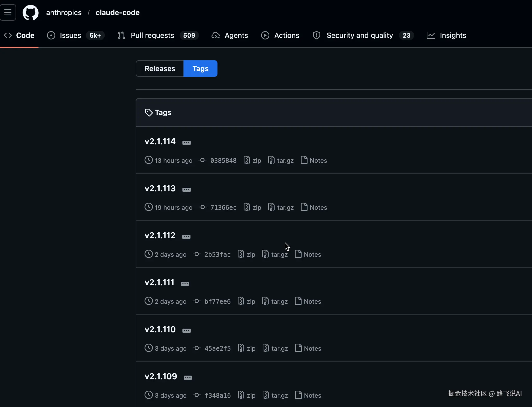Open the hamburger navigation menu

point(8,12)
